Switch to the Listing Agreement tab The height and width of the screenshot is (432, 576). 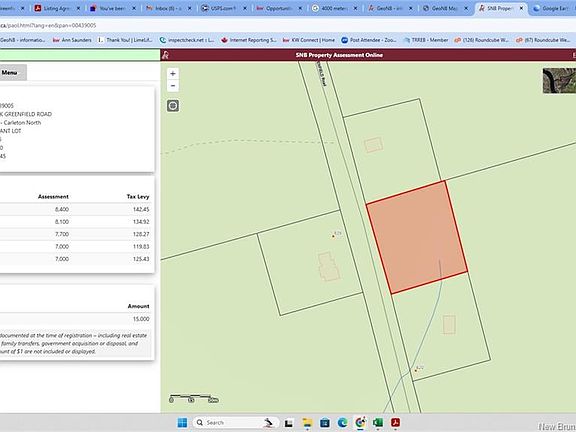click(56, 8)
